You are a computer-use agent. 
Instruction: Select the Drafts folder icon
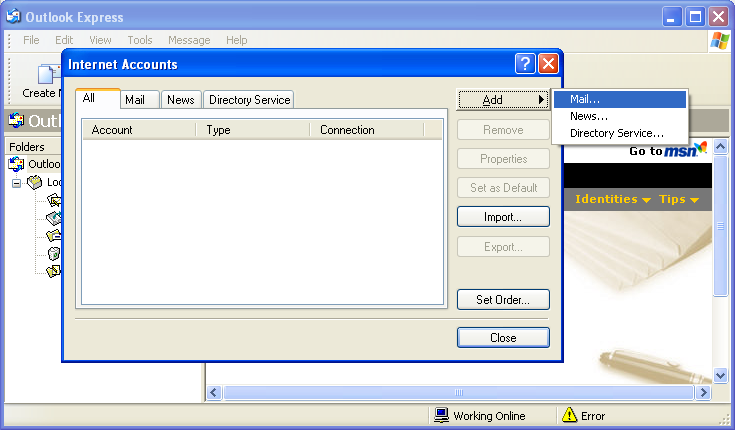pos(53,271)
